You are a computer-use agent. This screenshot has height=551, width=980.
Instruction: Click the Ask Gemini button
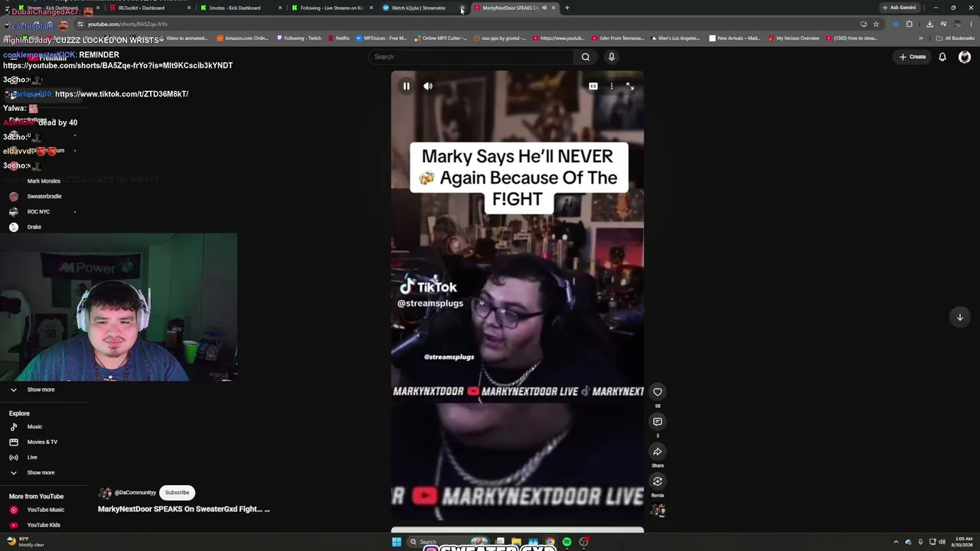[x=899, y=8]
